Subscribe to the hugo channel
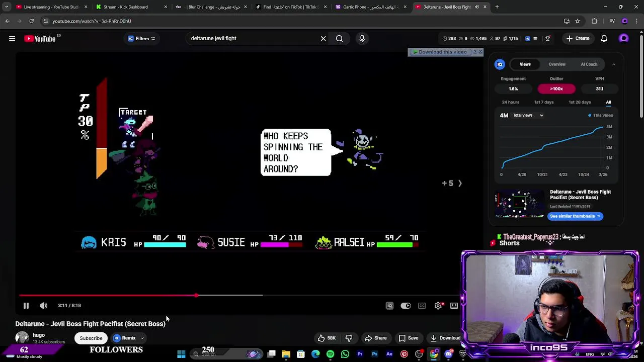Screen dimensions: 644x362 [91, 338]
